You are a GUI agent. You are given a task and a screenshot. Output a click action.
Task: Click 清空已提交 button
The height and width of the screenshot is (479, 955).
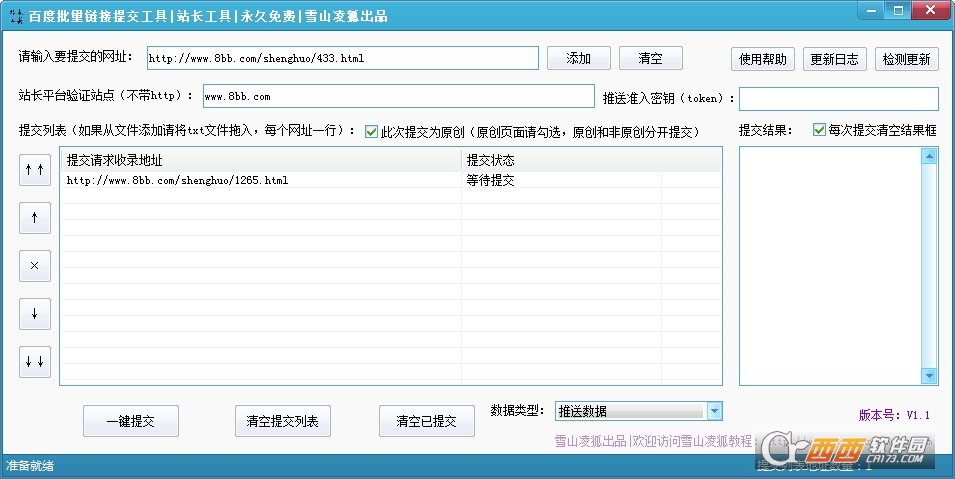tap(426, 421)
